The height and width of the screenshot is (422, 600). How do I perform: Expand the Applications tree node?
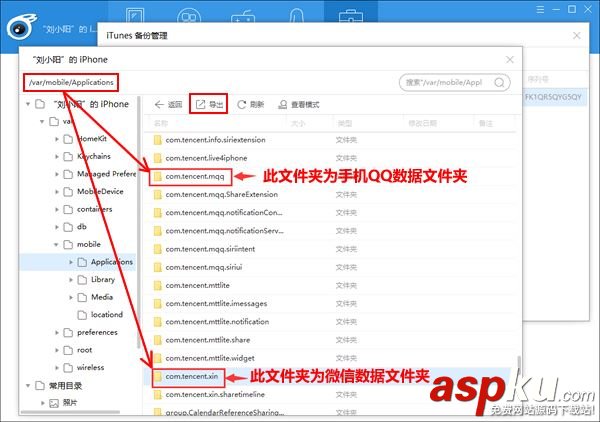(x=71, y=262)
